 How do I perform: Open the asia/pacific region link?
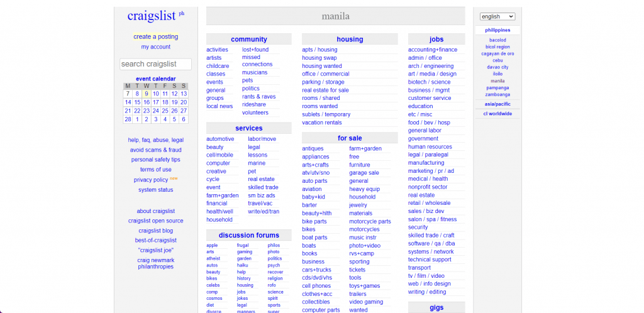tap(497, 104)
